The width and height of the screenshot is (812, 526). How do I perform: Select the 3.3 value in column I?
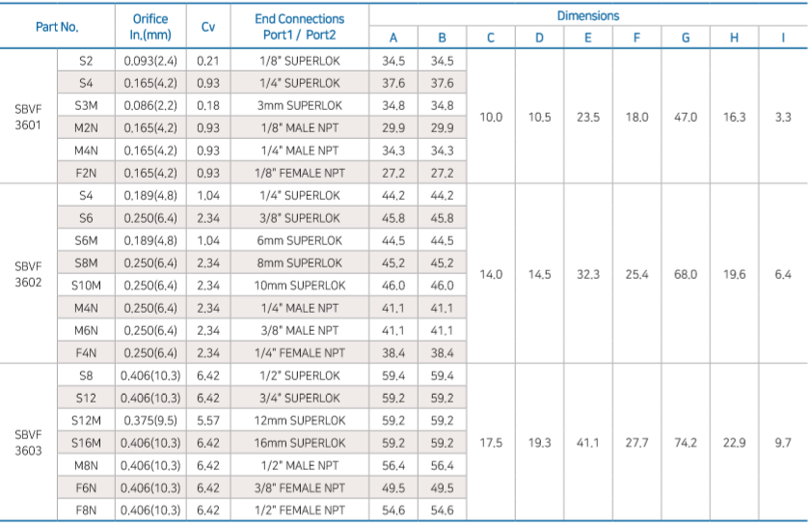(x=783, y=117)
